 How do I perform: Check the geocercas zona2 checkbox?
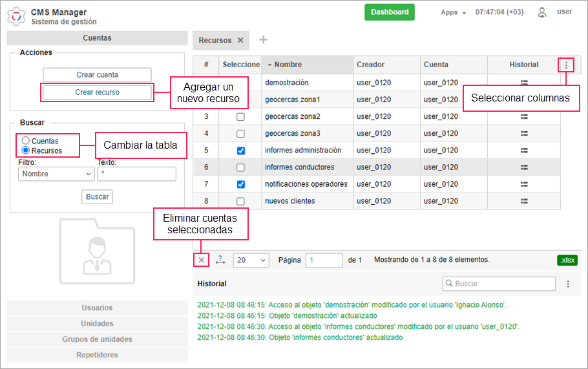pyautogui.click(x=241, y=117)
